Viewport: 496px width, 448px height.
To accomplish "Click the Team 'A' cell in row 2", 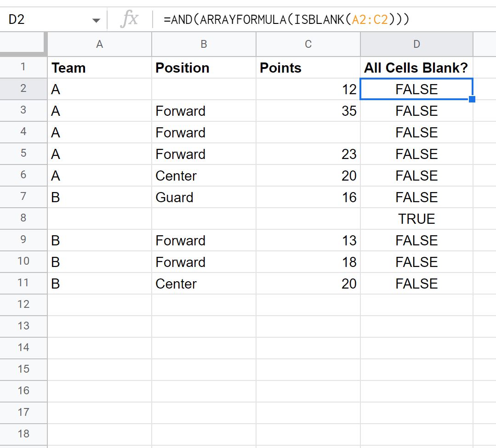I will click(x=99, y=89).
